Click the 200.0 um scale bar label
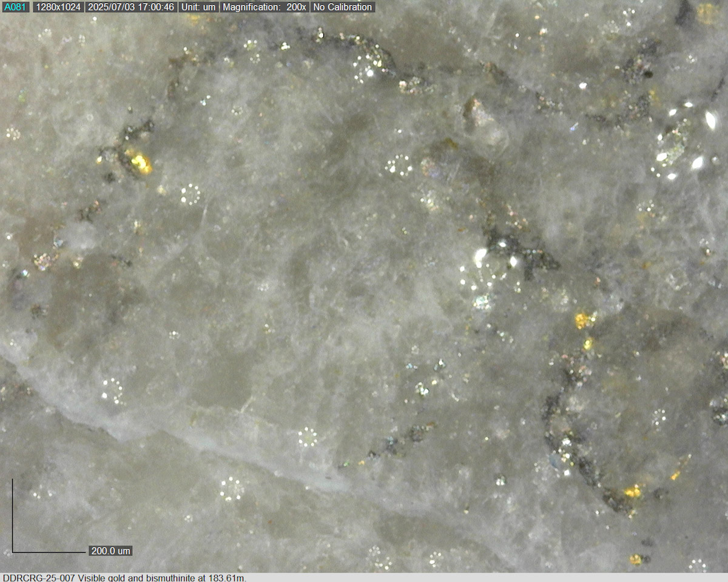728x582 pixels. click(x=110, y=551)
